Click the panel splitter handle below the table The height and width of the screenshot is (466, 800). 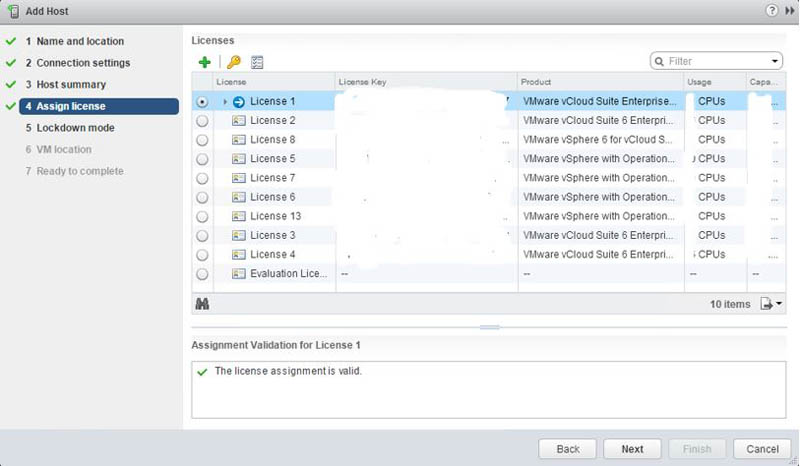point(489,327)
